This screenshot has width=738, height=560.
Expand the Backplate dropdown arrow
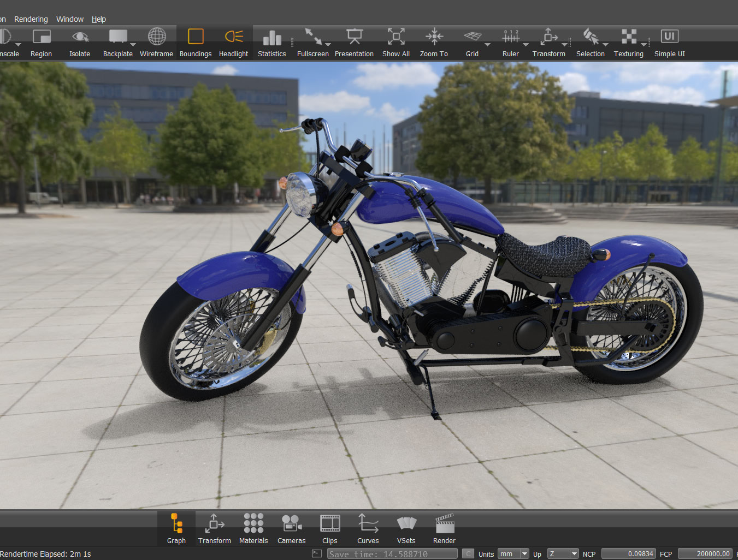point(133,45)
